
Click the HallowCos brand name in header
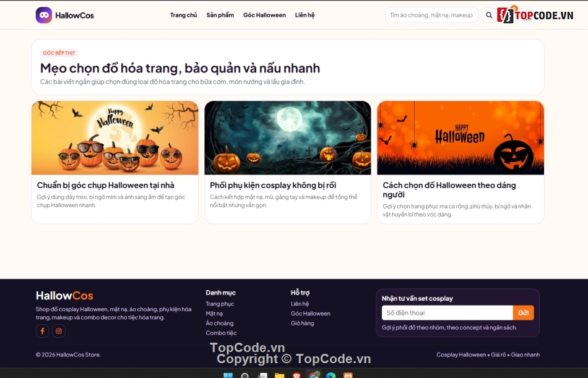pyautogui.click(x=75, y=15)
